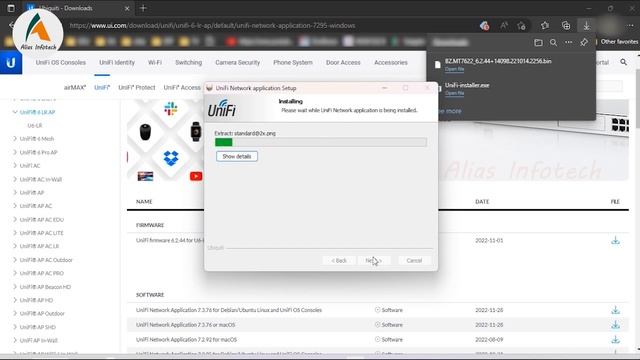Select the UniFi Access product tab

(x=182, y=87)
